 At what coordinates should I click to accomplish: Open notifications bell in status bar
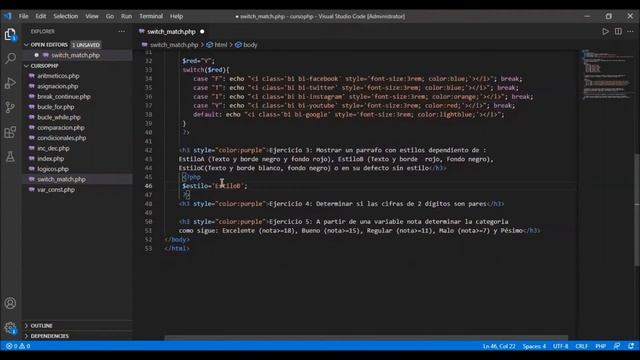(x=631, y=346)
